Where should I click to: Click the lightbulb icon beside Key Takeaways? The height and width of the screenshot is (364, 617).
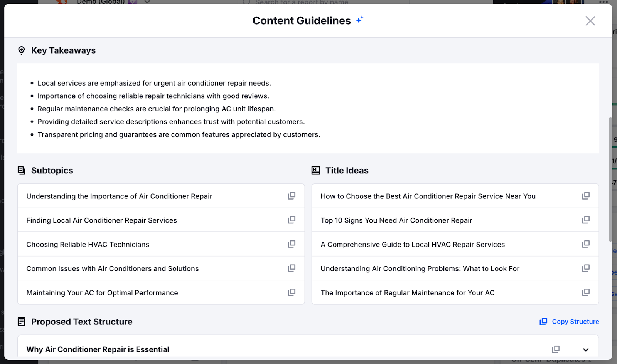(21, 50)
